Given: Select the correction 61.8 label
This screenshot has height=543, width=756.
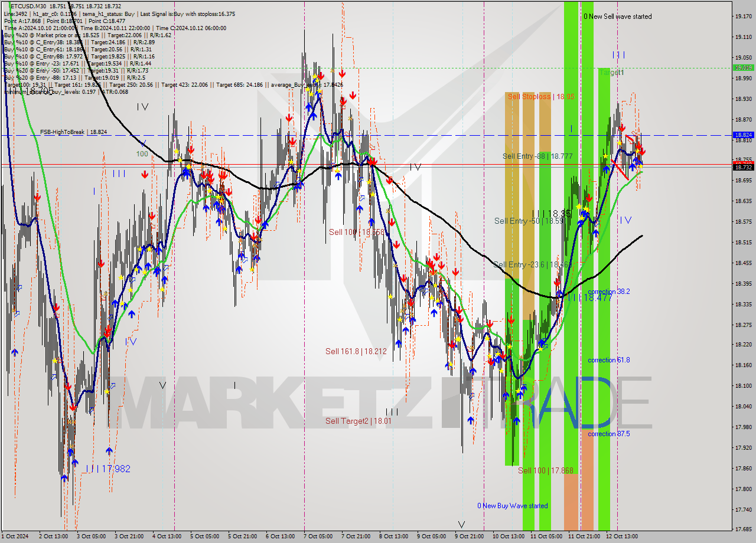Looking at the screenshot, I should click(x=609, y=360).
